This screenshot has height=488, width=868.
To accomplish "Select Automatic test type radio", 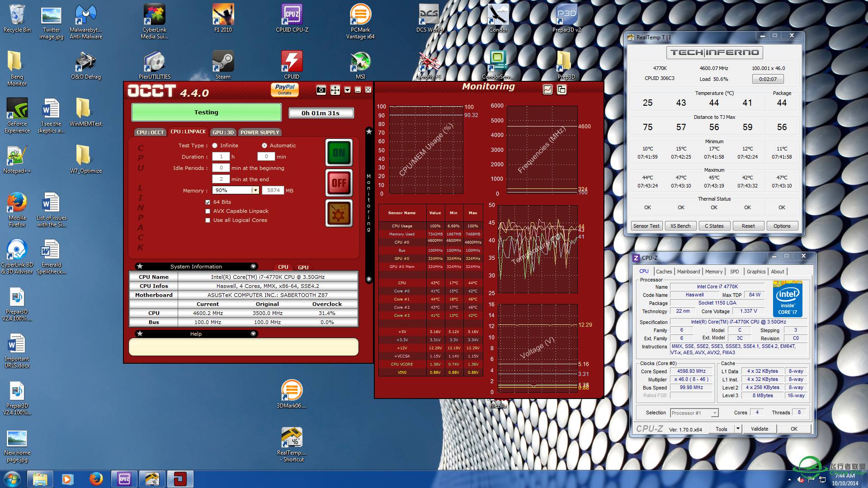I will tap(264, 145).
